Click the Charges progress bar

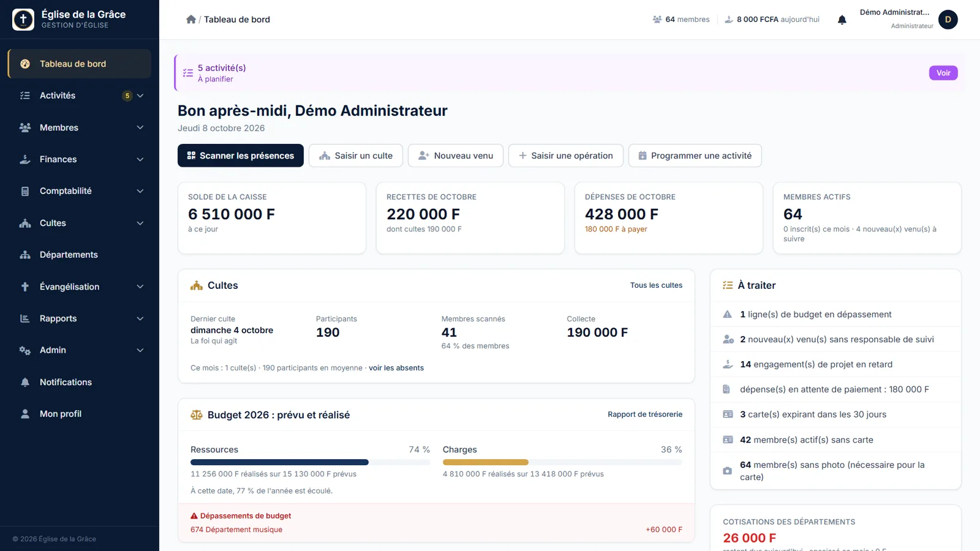(x=562, y=462)
